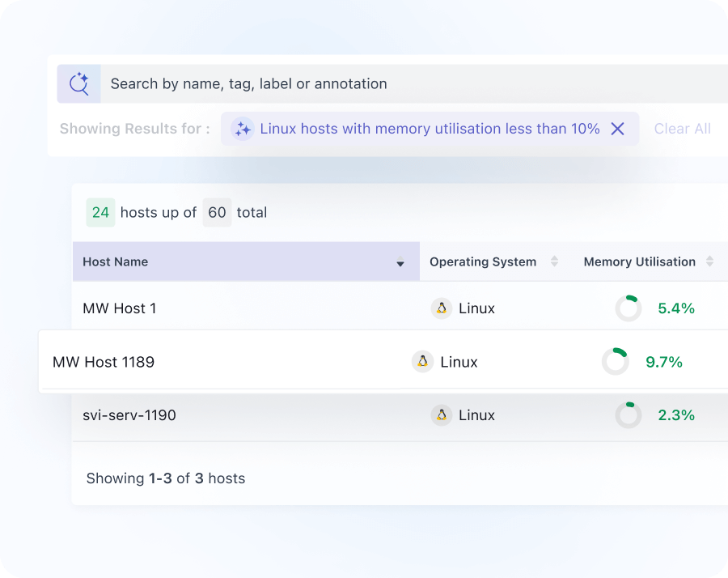Open the svi-serv-1190 host row
This screenshot has width=728, height=578.
pyautogui.click(x=400, y=415)
